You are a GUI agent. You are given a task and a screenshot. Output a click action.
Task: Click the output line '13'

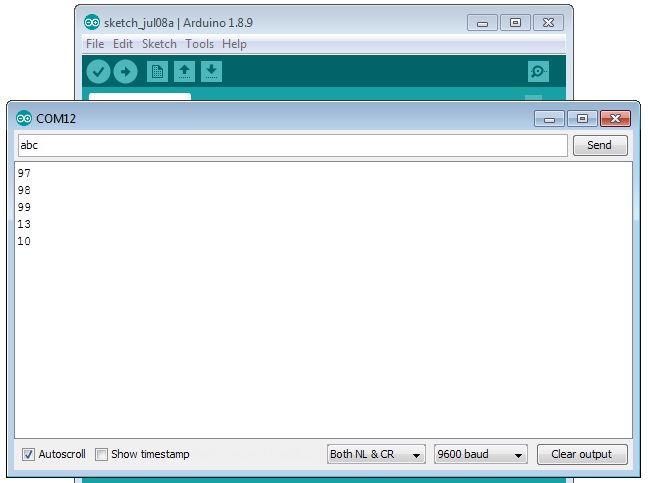24,224
